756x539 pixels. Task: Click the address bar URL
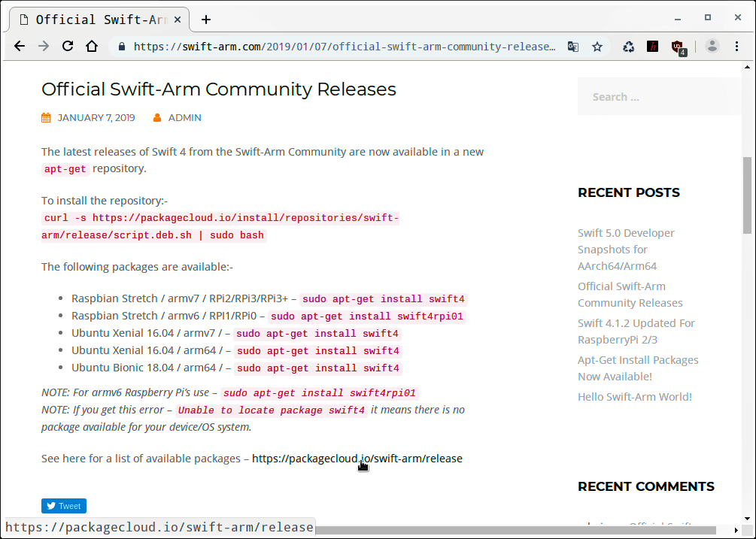(x=345, y=47)
